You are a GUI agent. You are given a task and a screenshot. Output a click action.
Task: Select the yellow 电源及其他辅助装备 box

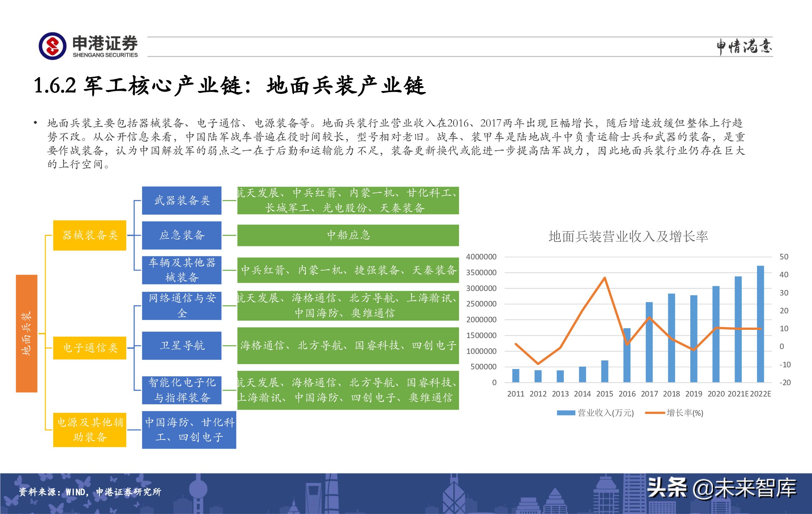[90, 430]
